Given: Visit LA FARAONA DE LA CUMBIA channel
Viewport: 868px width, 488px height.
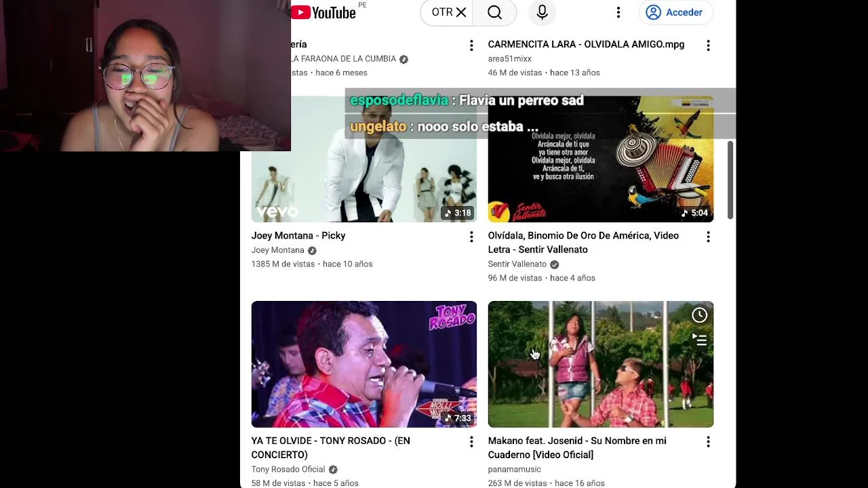Looking at the screenshot, I should click(x=344, y=59).
